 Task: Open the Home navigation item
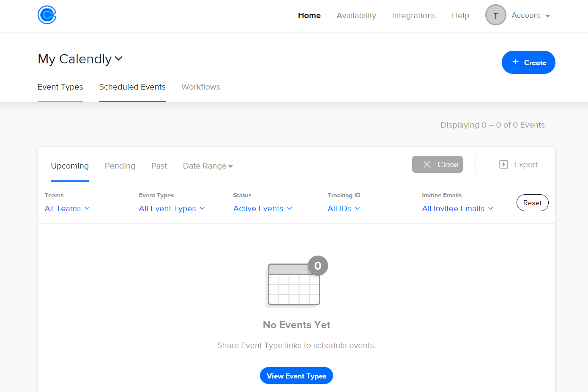309,16
